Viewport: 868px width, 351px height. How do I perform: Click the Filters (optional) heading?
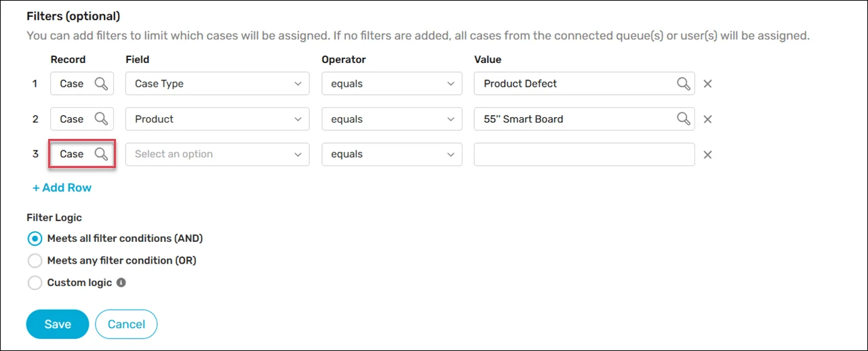pos(73,16)
